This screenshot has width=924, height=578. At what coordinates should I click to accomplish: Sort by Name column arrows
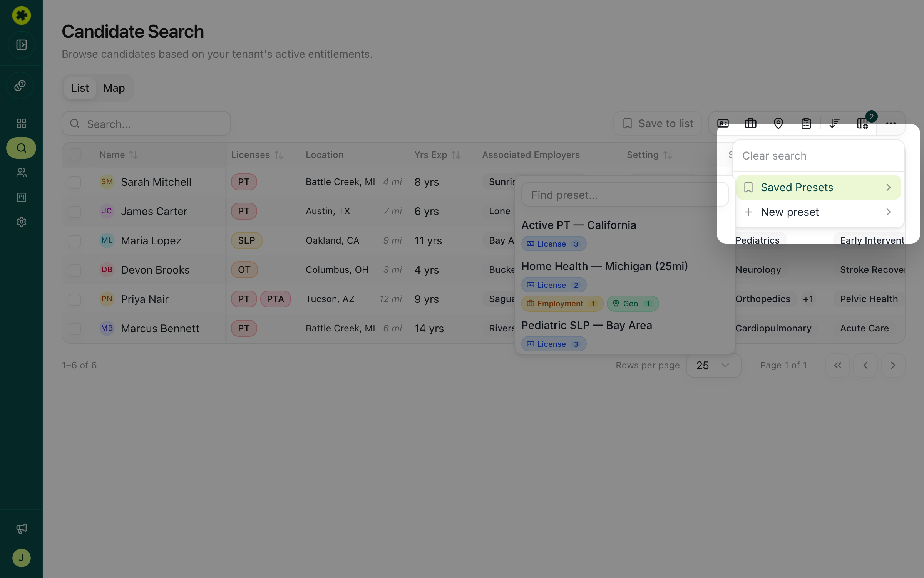tap(133, 155)
